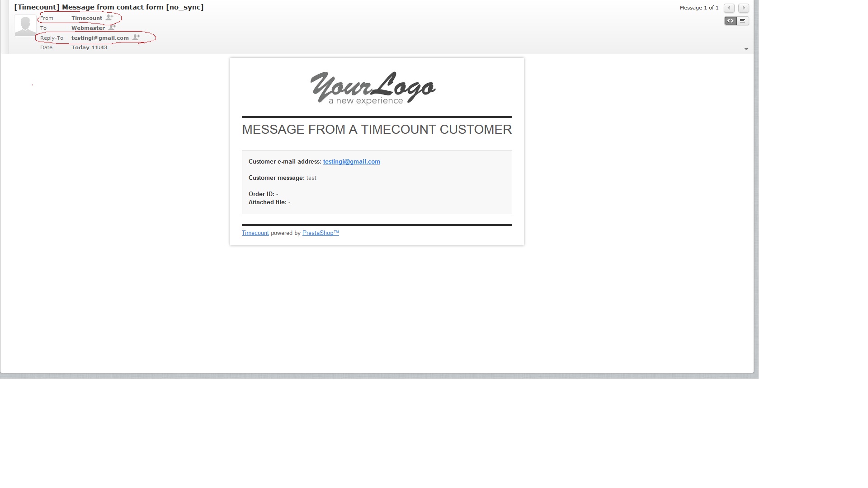
Task: Click the YourLogo header image
Action: 373,88
